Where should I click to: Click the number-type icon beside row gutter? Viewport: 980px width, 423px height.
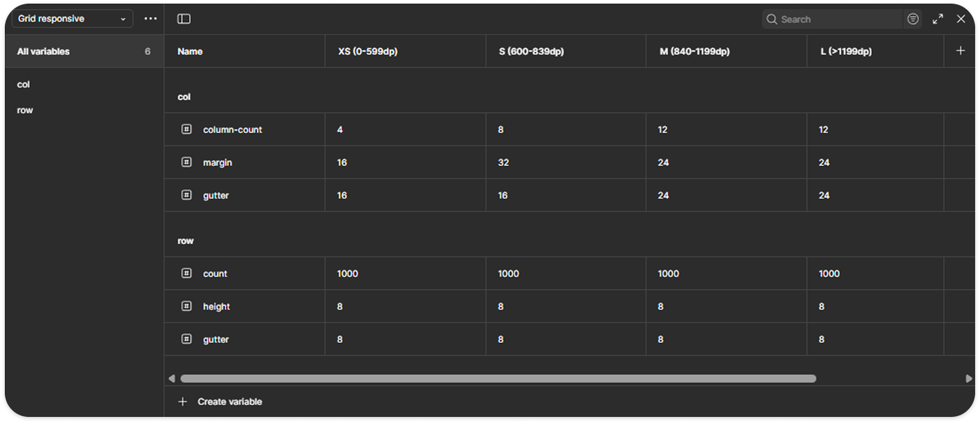[x=186, y=339]
